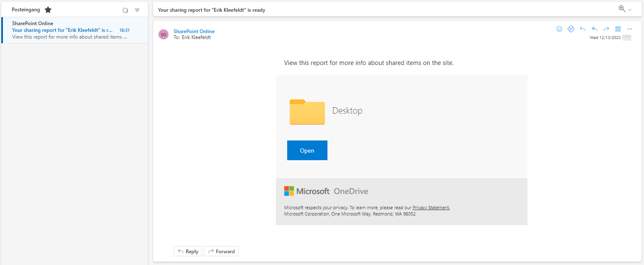This screenshot has width=644, height=265.
Task: Click the reply all double-arrow icon
Action: [x=594, y=29]
